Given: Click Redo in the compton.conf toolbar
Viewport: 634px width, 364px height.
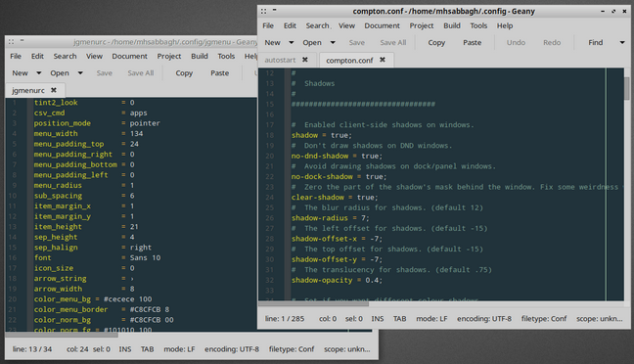Looking at the screenshot, I should tap(552, 42).
